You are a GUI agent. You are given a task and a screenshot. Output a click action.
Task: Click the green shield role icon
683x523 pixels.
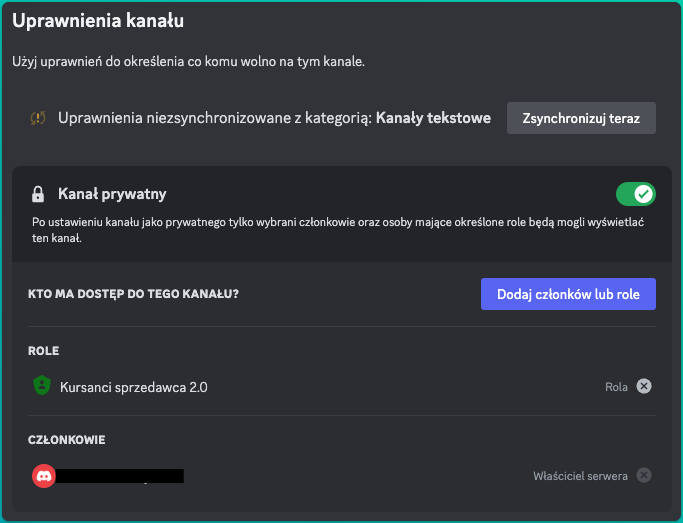click(42, 385)
